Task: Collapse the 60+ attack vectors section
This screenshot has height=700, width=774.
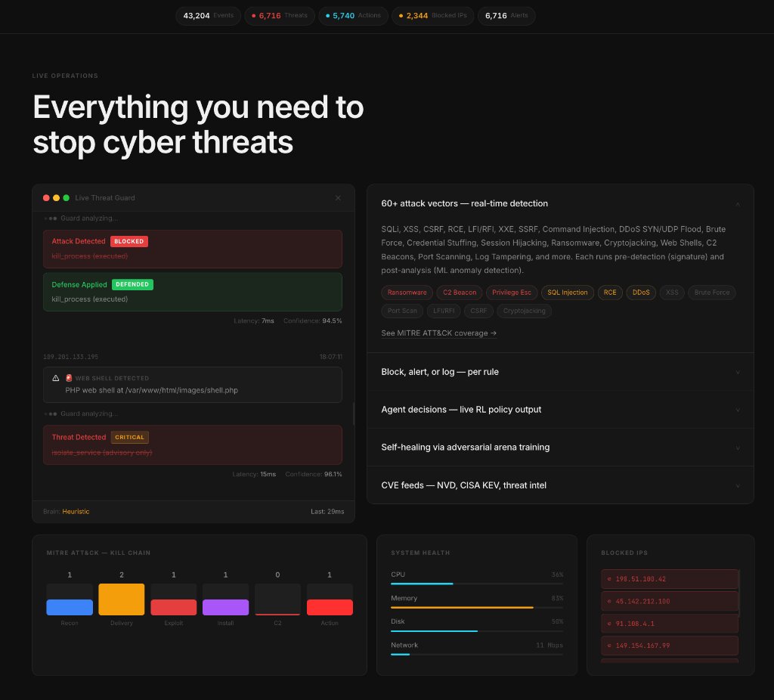Action: tap(738, 204)
